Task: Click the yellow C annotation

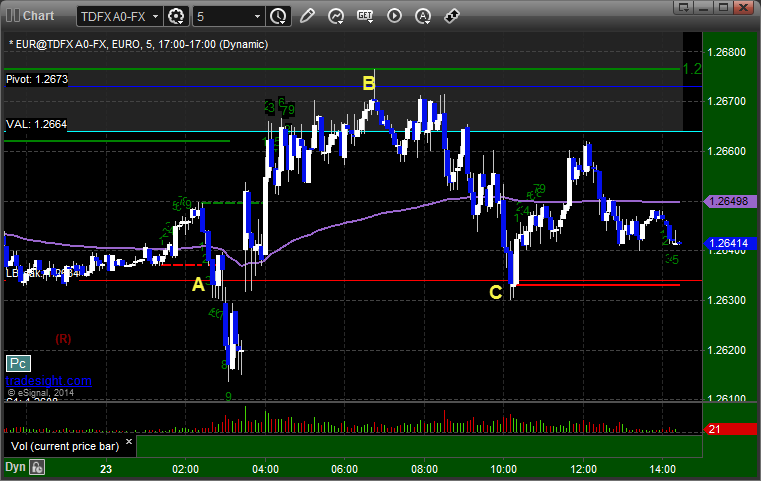Action: (496, 292)
